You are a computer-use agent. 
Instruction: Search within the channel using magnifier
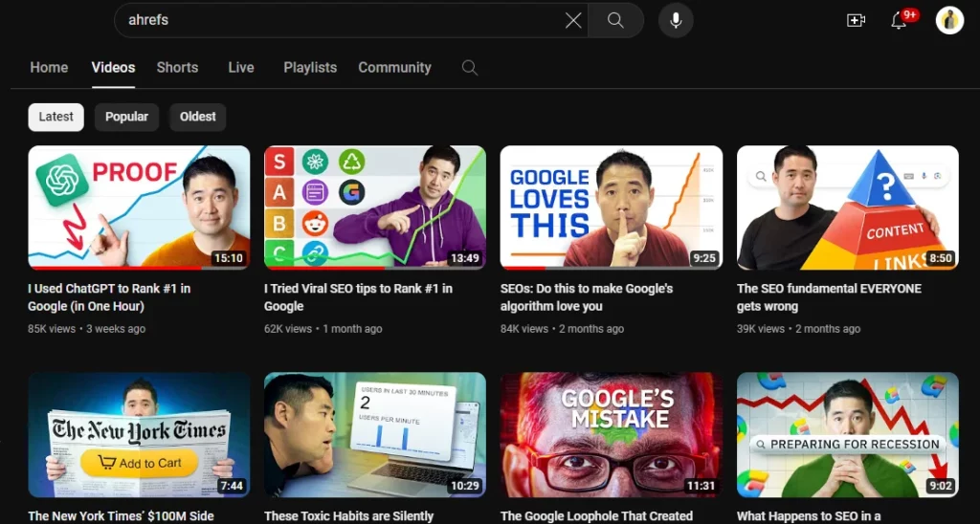[x=470, y=68]
